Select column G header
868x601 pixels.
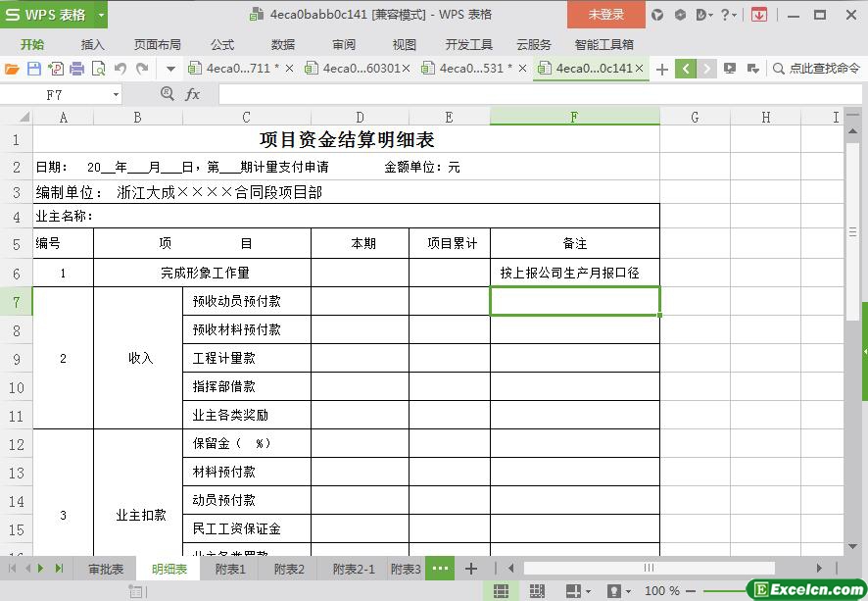(695, 117)
